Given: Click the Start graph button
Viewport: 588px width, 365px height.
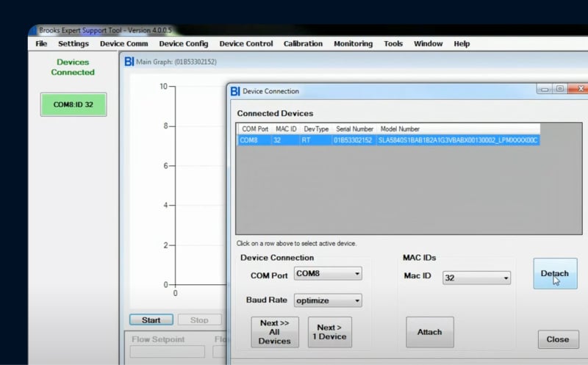Looking at the screenshot, I should (x=151, y=320).
